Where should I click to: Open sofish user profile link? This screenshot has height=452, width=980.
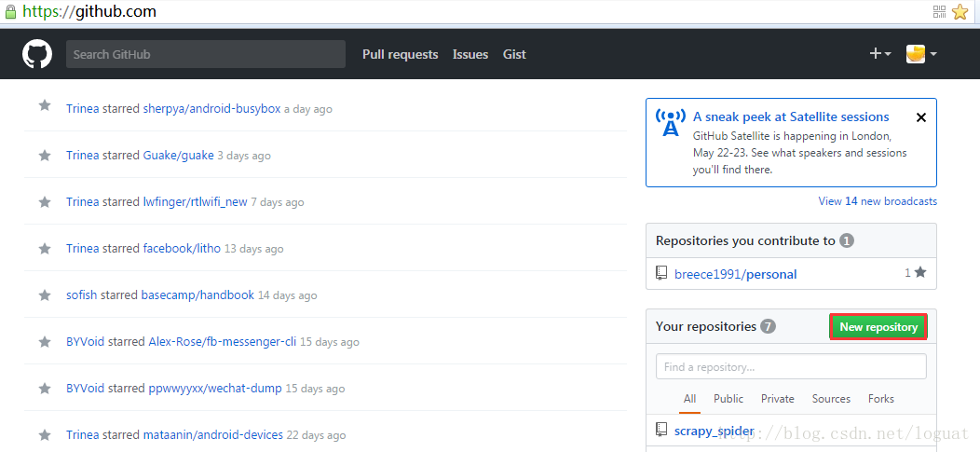point(81,295)
